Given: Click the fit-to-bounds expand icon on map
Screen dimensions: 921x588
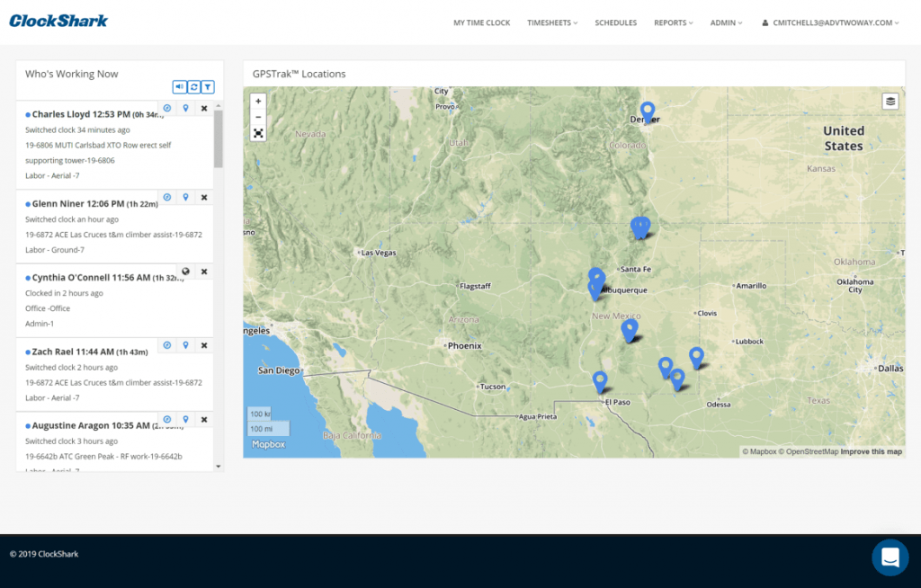Looking at the screenshot, I should click(258, 133).
